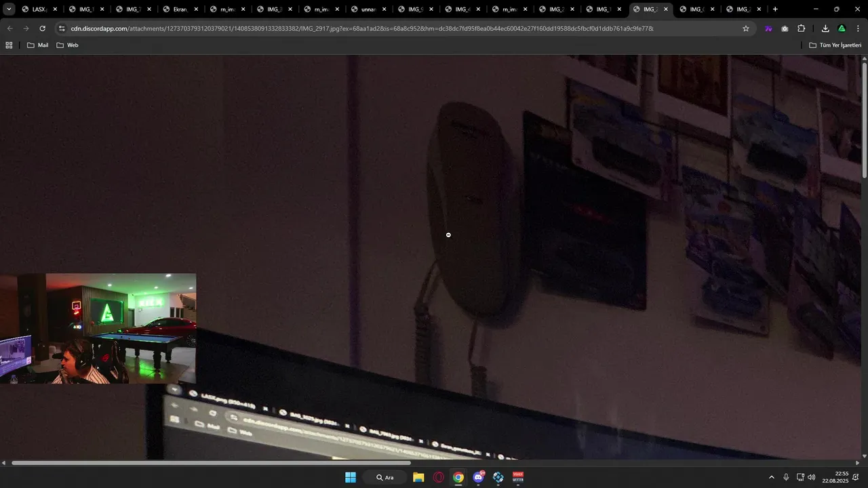Launch Opera from the taskbar
The width and height of the screenshot is (868, 488).
click(438, 477)
